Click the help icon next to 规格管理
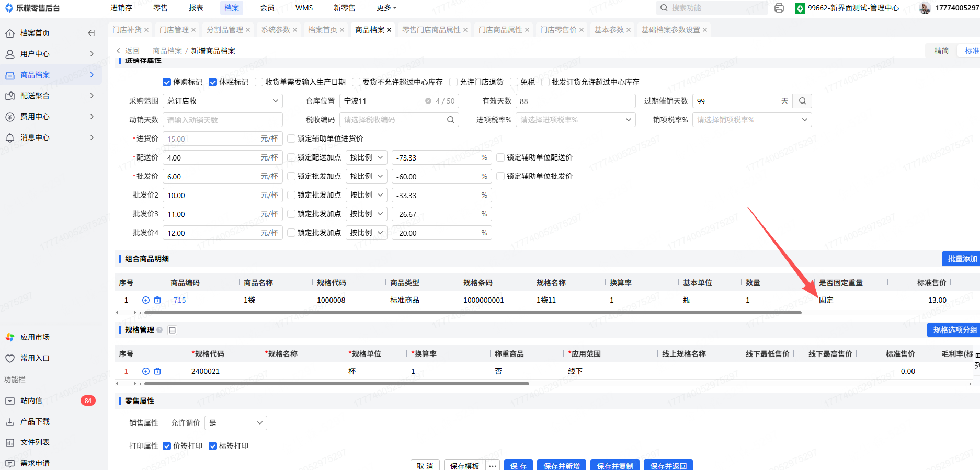This screenshot has width=980, height=470. tap(159, 330)
